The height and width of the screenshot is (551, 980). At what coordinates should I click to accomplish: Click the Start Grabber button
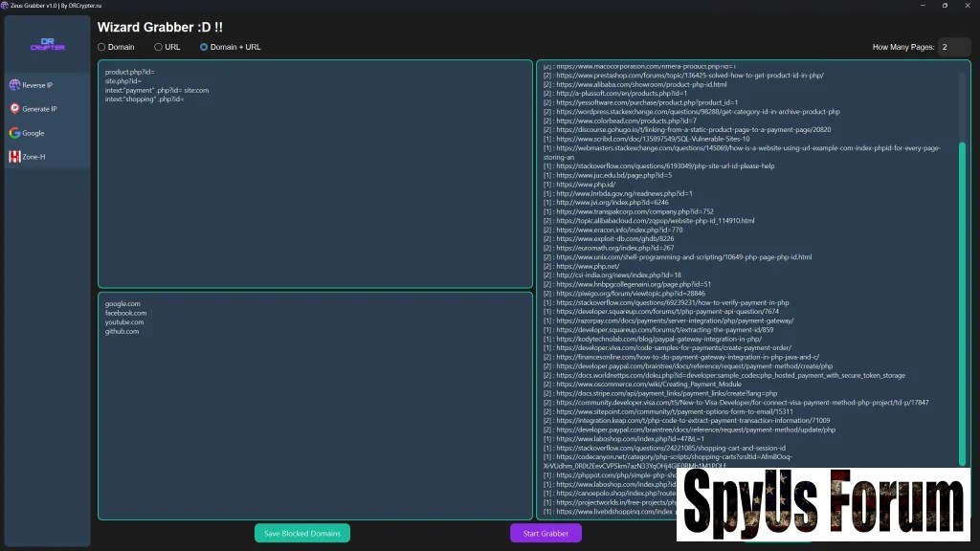(x=546, y=533)
